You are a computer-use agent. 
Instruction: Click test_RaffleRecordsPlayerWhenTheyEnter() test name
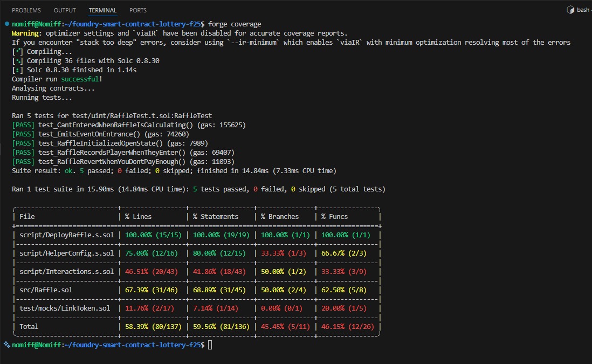pos(112,153)
